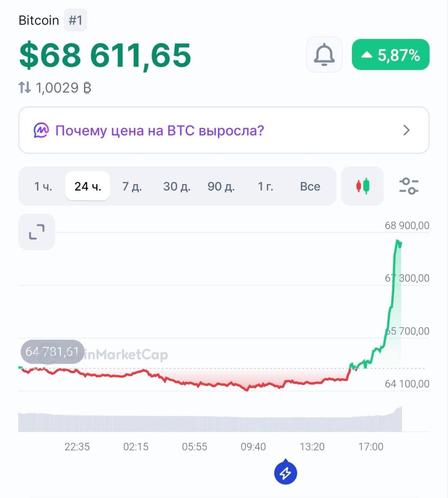
Task: Select the 1 ч. timeframe
Action: 43,186
